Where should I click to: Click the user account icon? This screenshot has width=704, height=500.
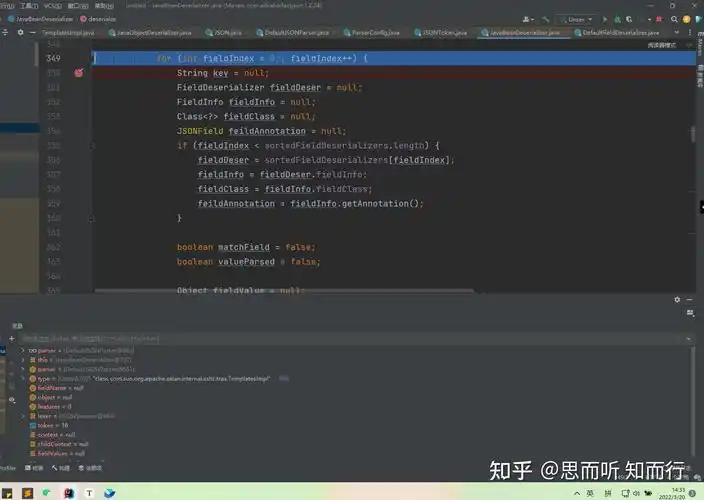[x=528, y=19]
